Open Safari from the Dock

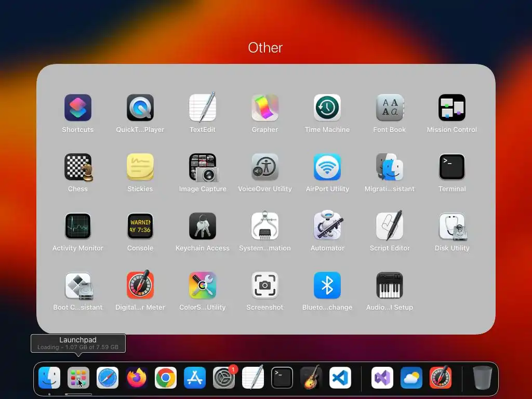pos(108,378)
